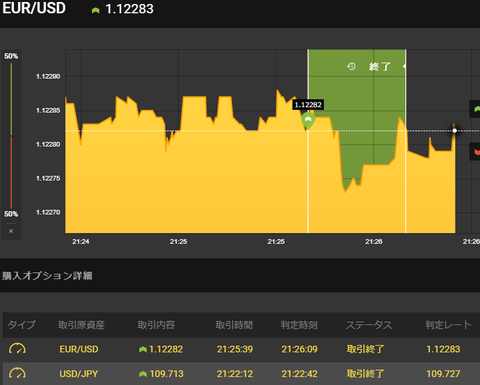Image resolution: width=480 pixels, height=385 pixels.
Task: Click the green entry marker on chart
Action: click(308, 121)
